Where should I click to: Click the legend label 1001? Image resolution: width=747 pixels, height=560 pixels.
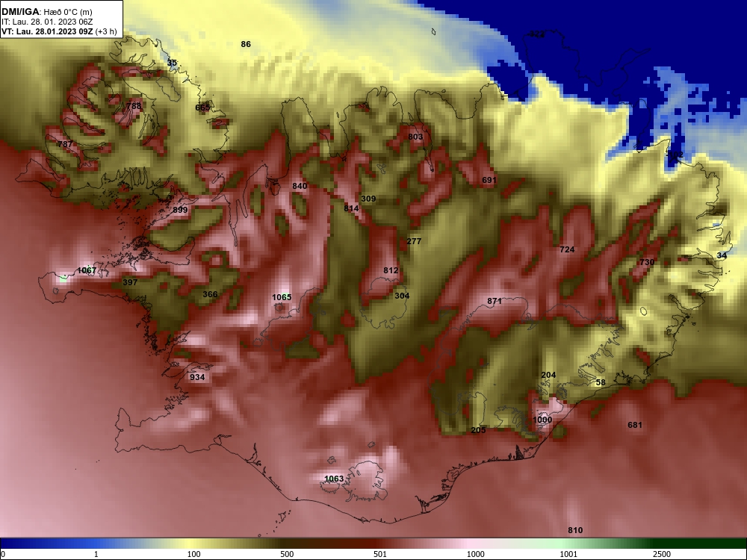point(568,554)
